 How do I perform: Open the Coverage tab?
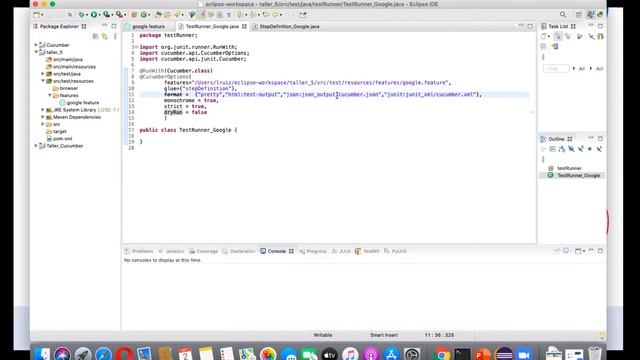coord(203,251)
